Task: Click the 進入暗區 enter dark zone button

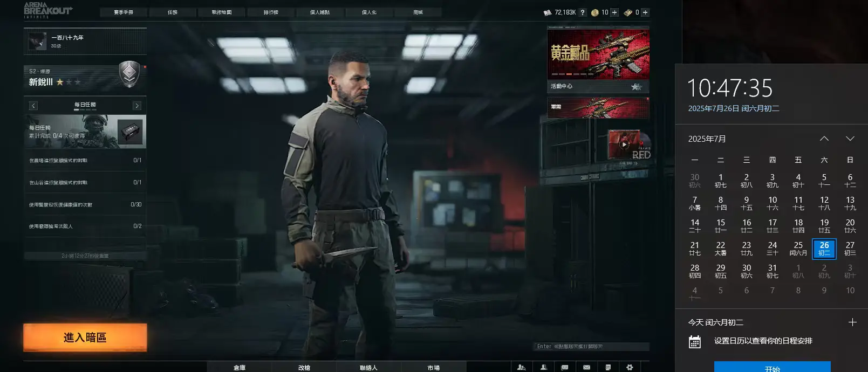Action: 85,337
